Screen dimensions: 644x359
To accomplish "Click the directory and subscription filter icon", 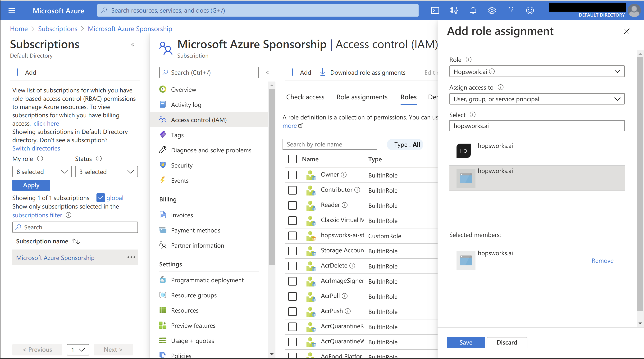I will pos(454,10).
